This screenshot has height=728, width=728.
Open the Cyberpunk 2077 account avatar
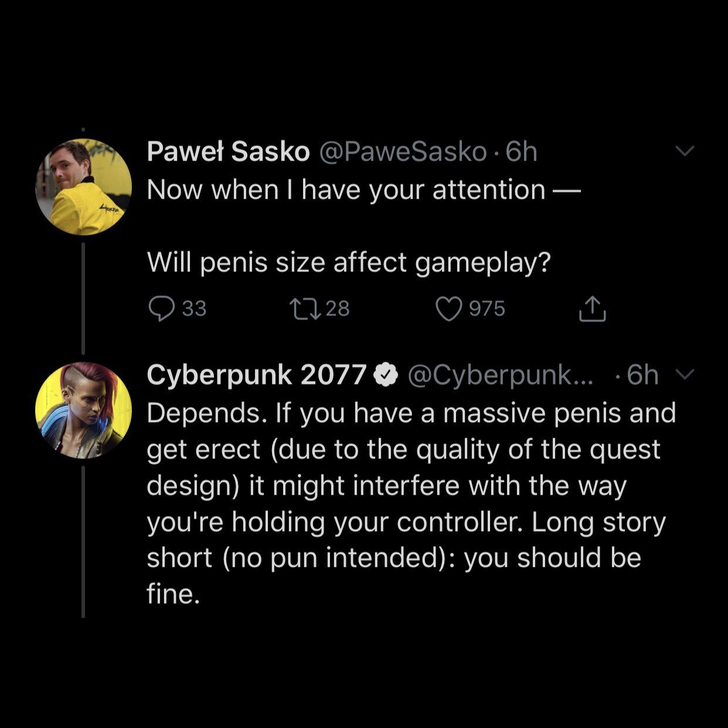pos(83,410)
